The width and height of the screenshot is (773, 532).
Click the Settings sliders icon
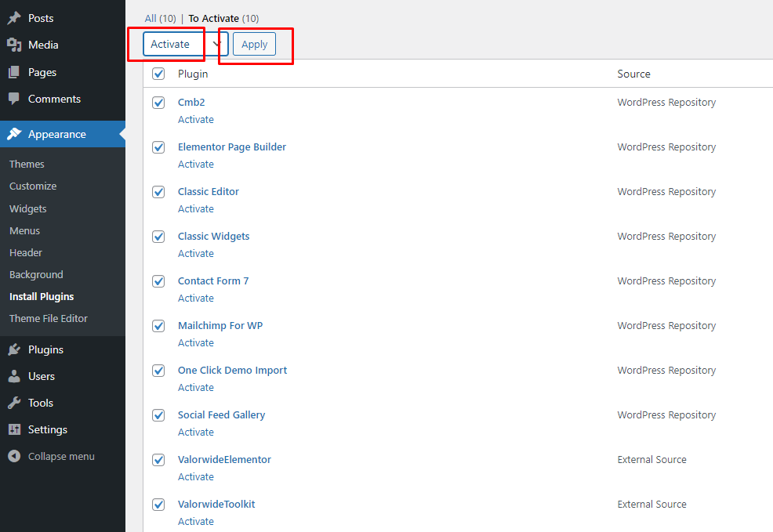(x=14, y=429)
